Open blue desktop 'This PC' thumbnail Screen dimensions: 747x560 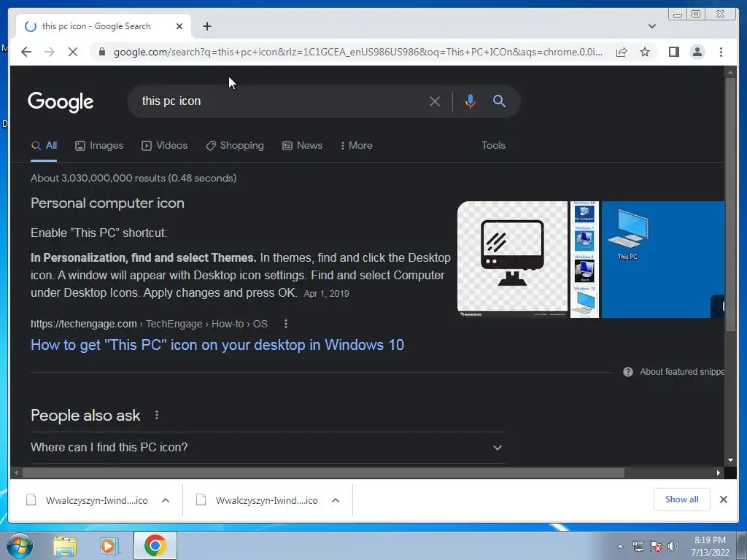click(662, 259)
